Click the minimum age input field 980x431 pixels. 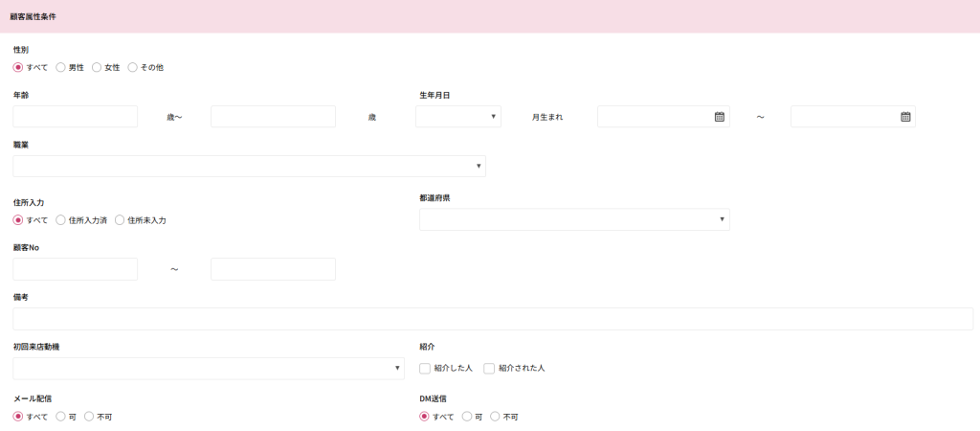point(76,117)
